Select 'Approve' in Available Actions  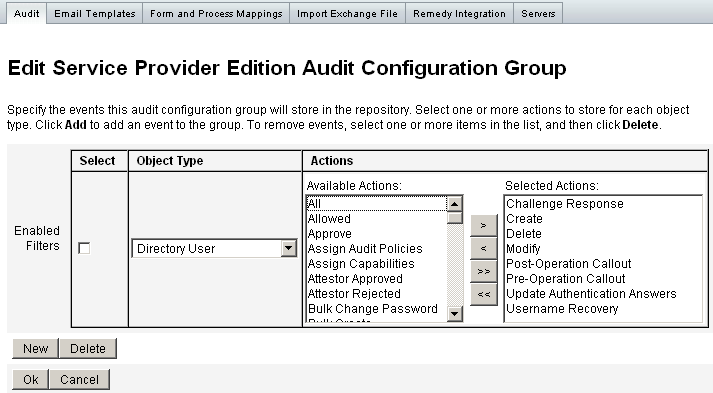click(377, 234)
